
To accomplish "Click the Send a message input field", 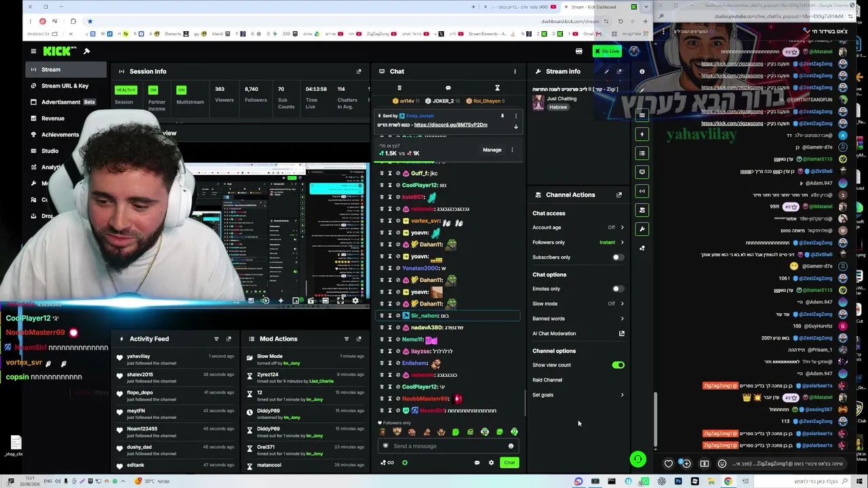I will pos(448,446).
